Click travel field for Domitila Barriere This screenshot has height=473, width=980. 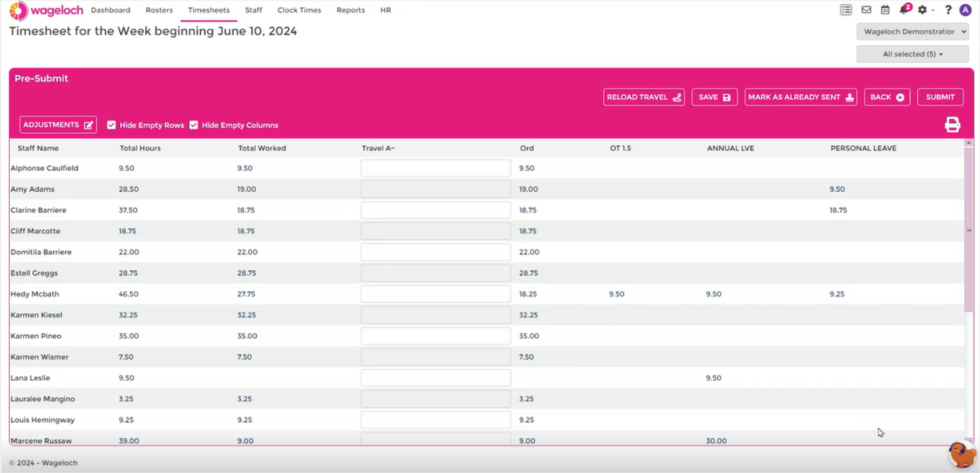tap(435, 252)
